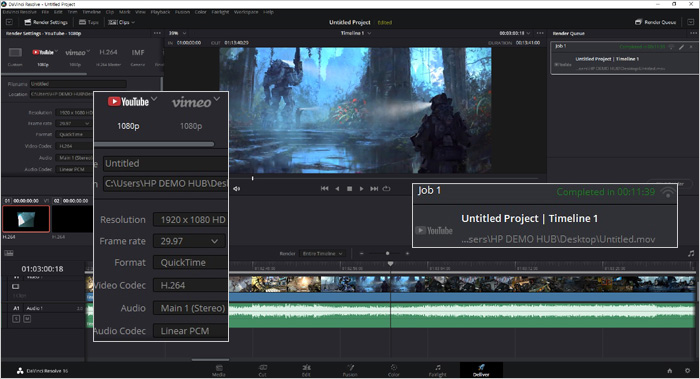Select clip 01 thumbnail in clip strip
Image resolution: width=700 pixels, height=379 pixels.
26,219
